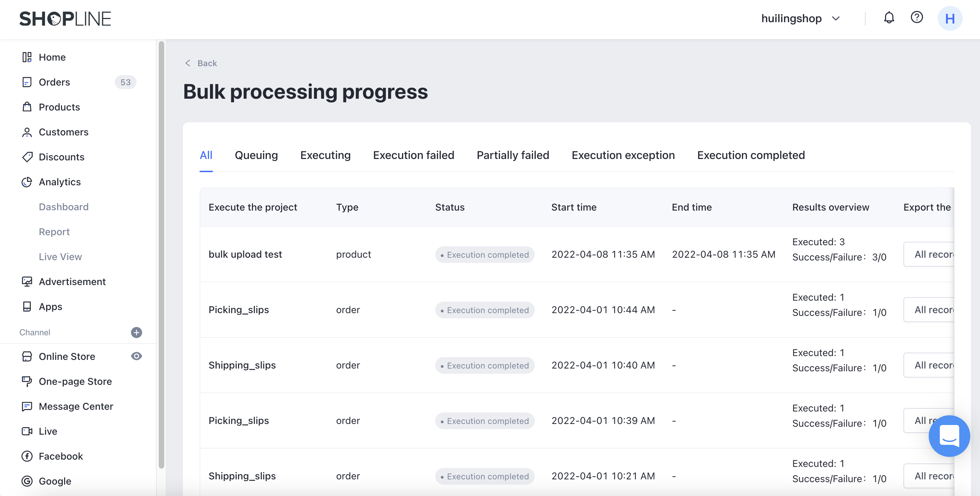Screen dimensions: 980x496
Task: Open the Queuing tab
Action: point(256,155)
